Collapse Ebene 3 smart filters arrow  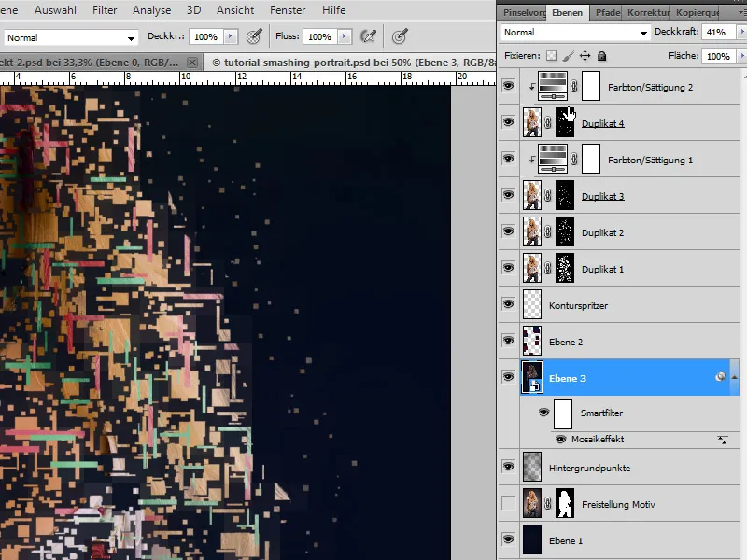[x=734, y=377]
